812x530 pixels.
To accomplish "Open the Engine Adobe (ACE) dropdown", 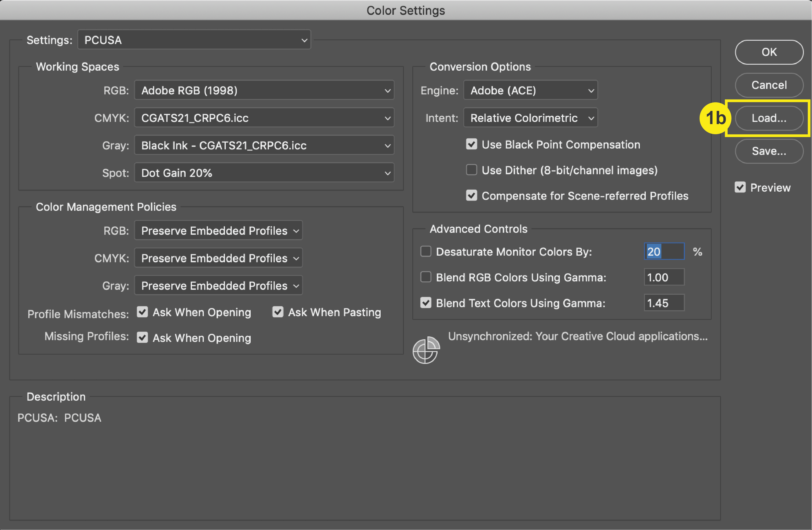I will pyautogui.click(x=530, y=90).
